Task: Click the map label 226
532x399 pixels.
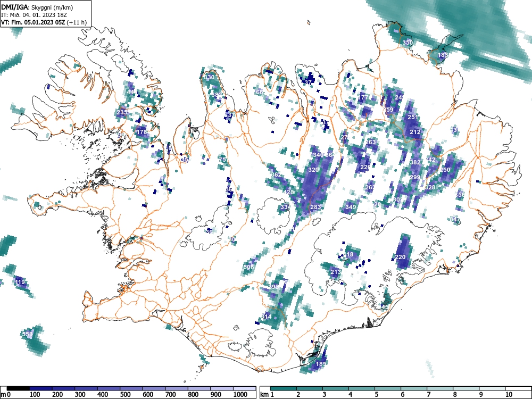Action: pos(365,167)
